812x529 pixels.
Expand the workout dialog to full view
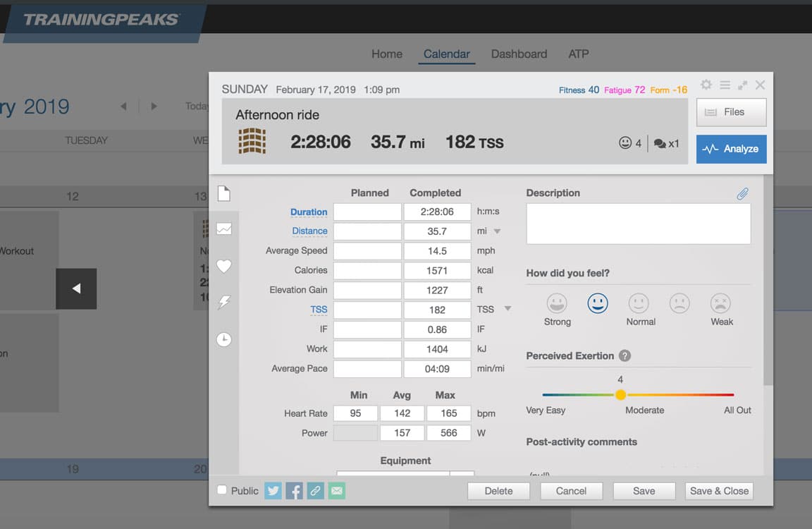pos(743,85)
